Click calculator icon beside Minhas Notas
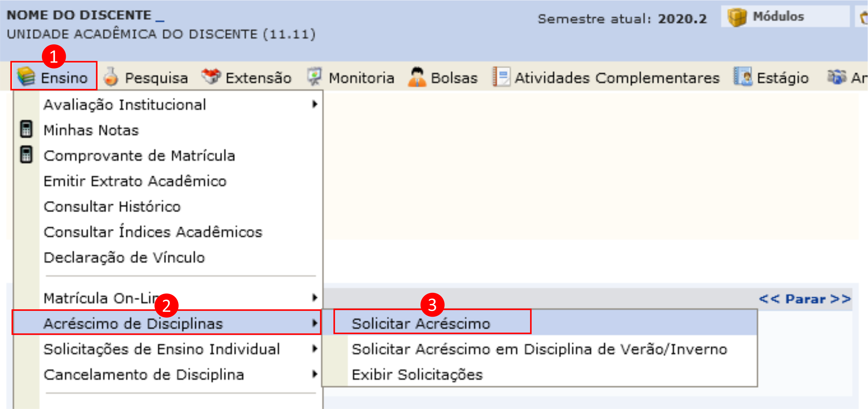The width and height of the screenshot is (868, 409). (26, 129)
